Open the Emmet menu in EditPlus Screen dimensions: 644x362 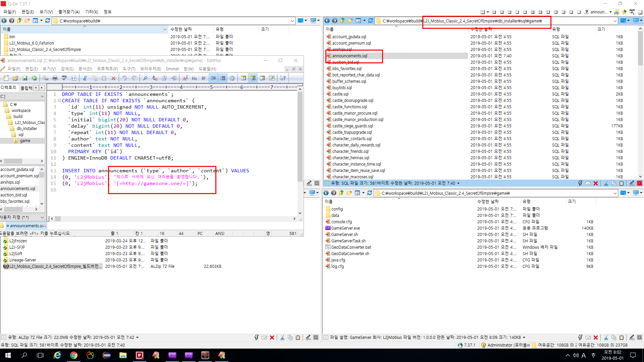click(172, 69)
